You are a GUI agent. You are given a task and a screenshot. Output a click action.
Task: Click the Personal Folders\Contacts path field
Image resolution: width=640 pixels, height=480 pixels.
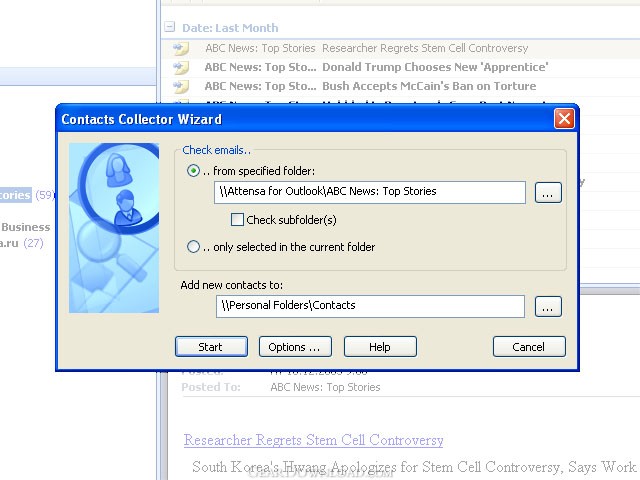tap(370, 306)
